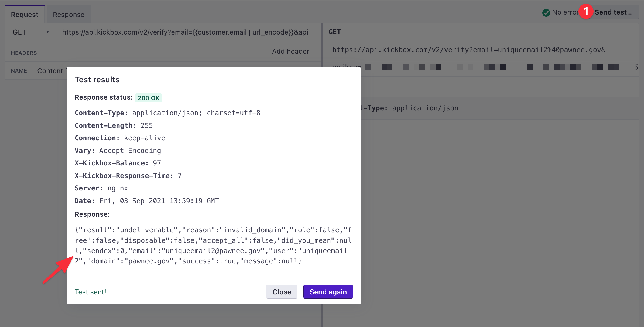This screenshot has height=327, width=644.
Task: Switch to the Request tab
Action: 25,15
